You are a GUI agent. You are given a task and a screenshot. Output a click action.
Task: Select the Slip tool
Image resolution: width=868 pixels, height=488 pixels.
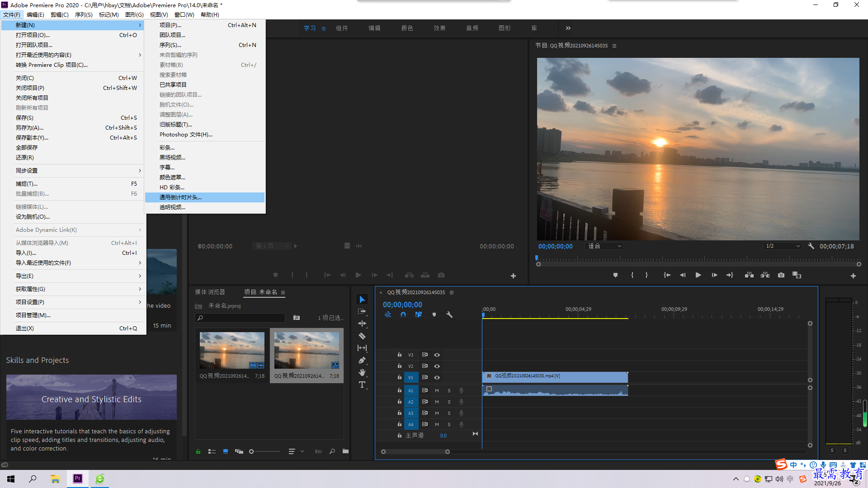pos(362,348)
